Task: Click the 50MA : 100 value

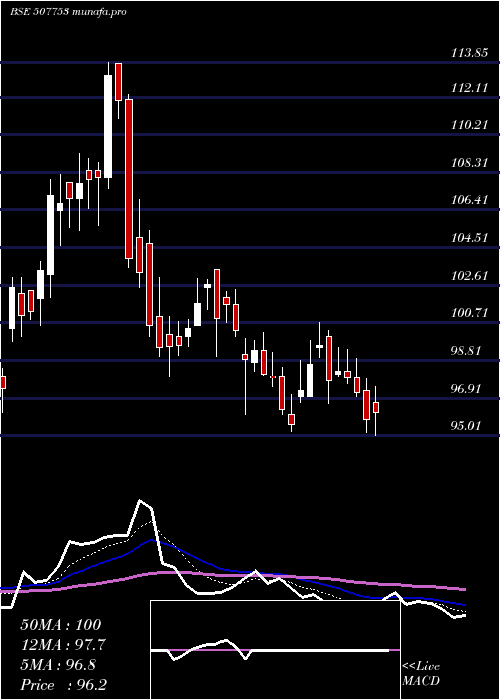Action: pos(61,625)
